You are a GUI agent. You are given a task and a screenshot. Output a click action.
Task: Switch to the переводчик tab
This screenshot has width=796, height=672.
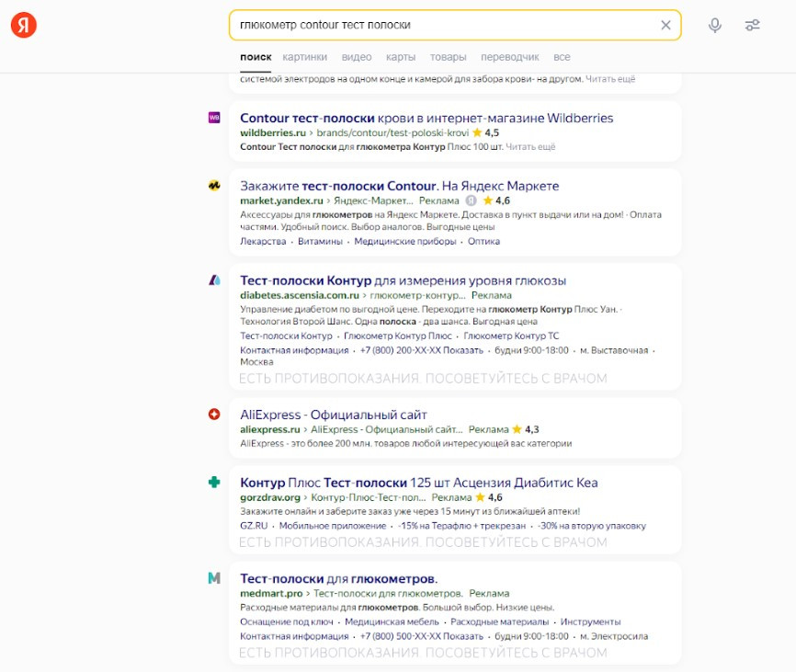(x=510, y=57)
